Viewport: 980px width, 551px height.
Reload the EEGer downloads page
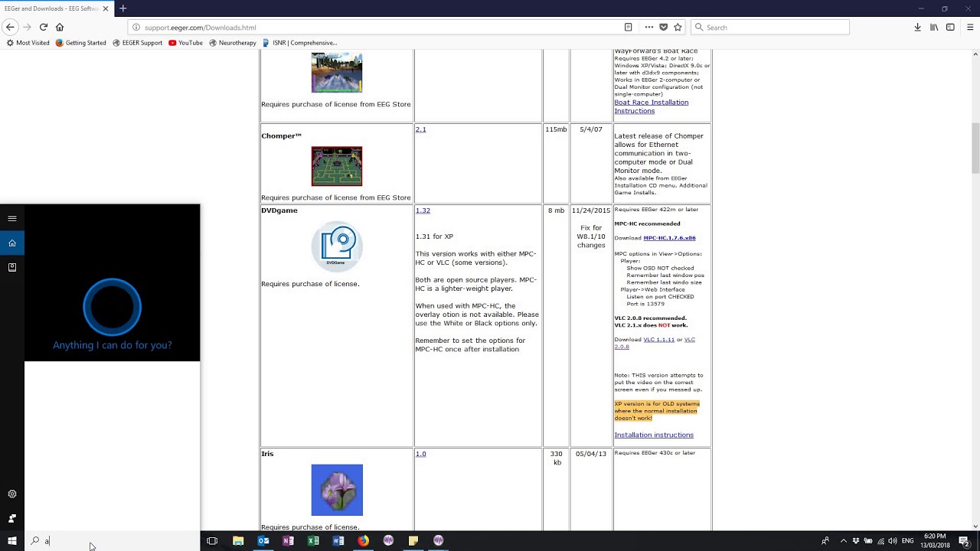44,27
